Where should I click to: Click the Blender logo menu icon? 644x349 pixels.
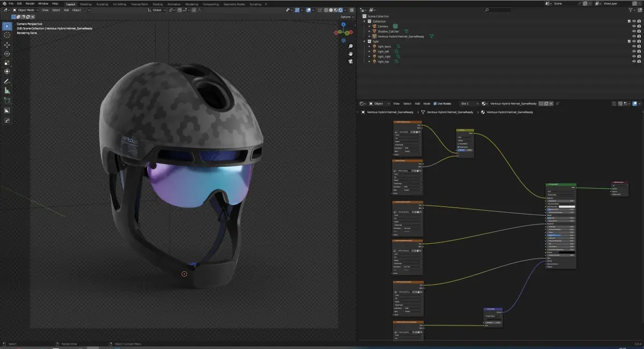[x=4, y=4]
